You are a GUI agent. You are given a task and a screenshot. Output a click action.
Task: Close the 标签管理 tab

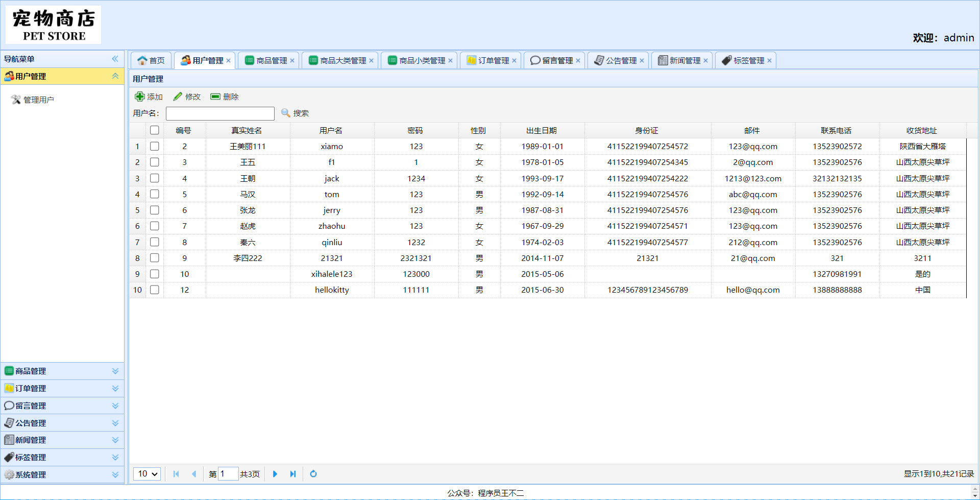(770, 61)
